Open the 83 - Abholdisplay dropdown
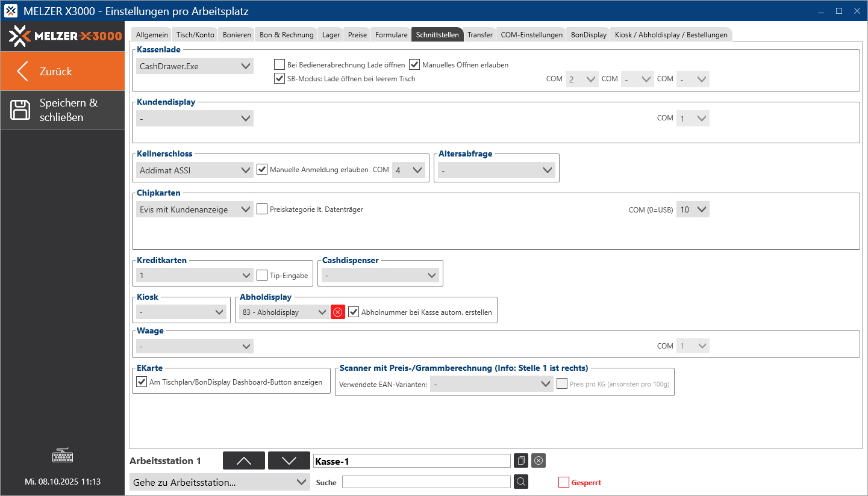The image size is (868, 496). [x=284, y=312]
